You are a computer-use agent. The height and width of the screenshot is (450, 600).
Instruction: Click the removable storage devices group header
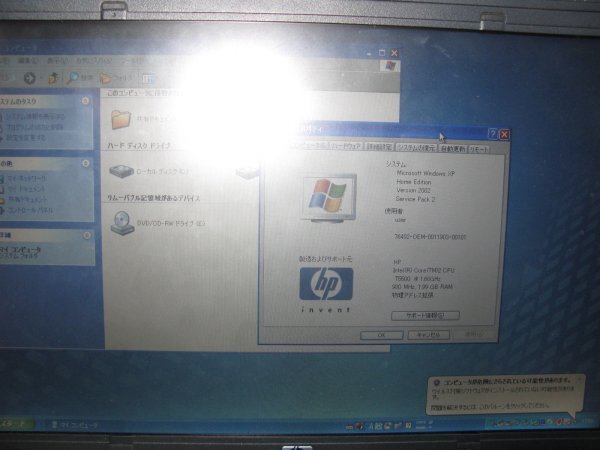(153, 198)
